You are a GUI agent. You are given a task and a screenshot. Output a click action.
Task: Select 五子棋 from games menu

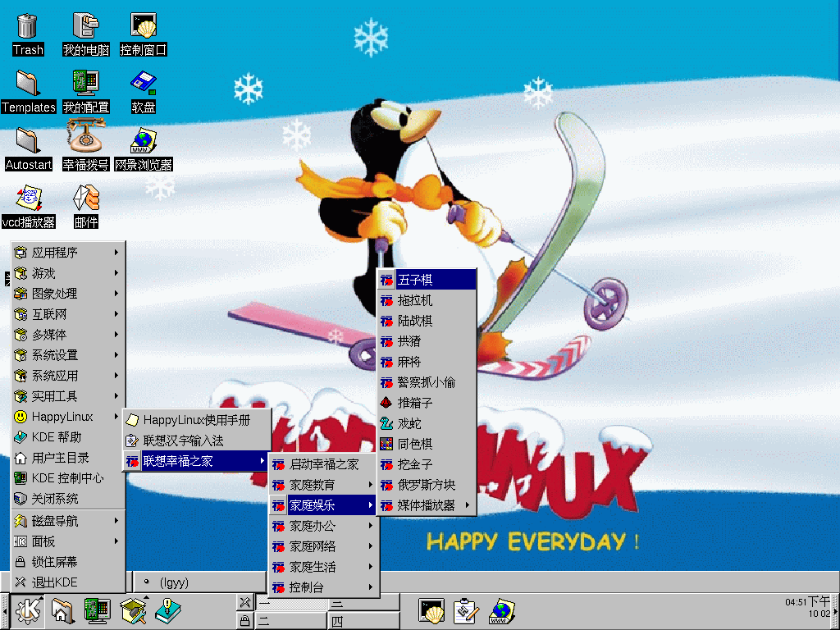pos(427,280)
